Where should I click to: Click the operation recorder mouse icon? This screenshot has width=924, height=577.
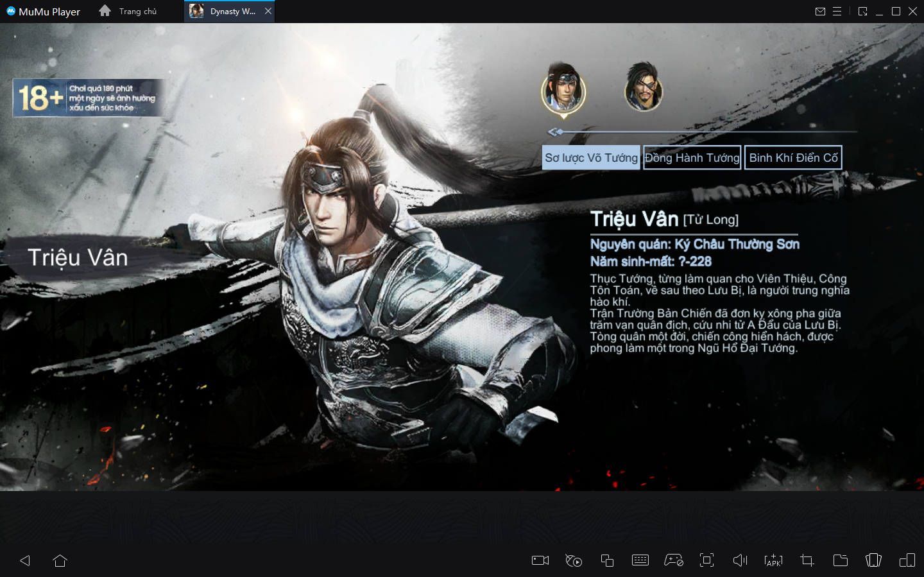(574, 560)
